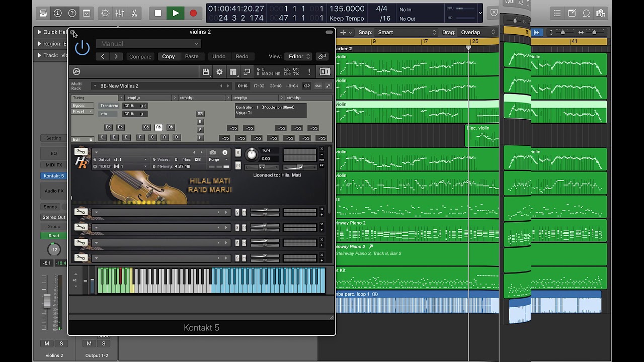The height and width of the screenshot is (362, 644).
Task: Open the MIDI Ch [A] 1 dropdown
Action: coord(120,166)
